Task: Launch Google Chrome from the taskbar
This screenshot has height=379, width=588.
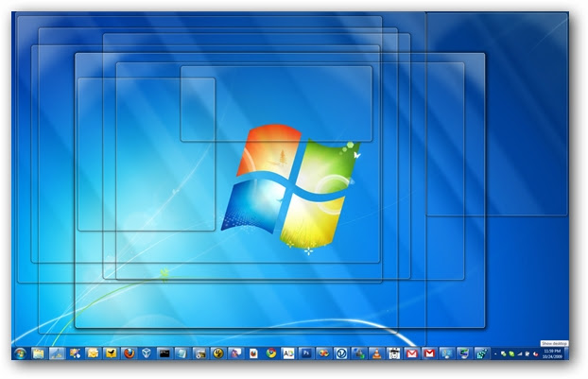Action: point(271,353)
